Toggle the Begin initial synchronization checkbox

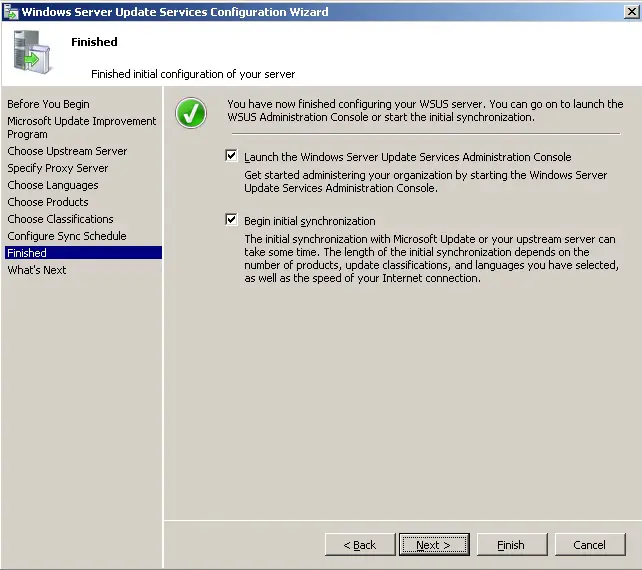[232, 220]
